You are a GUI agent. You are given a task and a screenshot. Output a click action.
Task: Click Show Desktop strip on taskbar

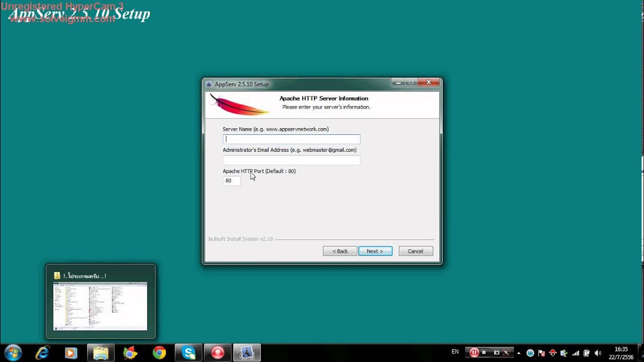[x=641, y=353]
